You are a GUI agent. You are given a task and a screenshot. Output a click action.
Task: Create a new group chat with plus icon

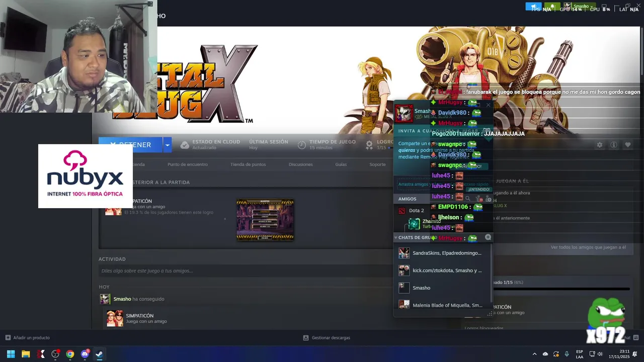488,237
